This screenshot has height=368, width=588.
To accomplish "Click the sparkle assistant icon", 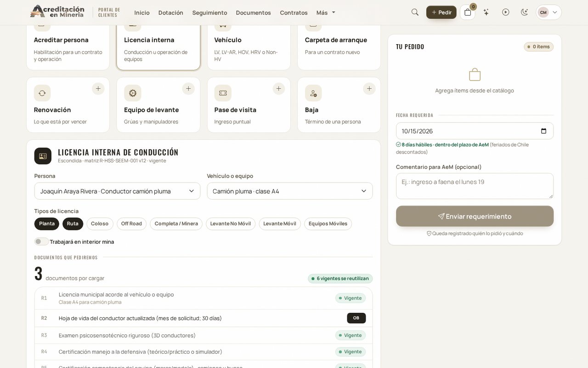I will [486, 12].
